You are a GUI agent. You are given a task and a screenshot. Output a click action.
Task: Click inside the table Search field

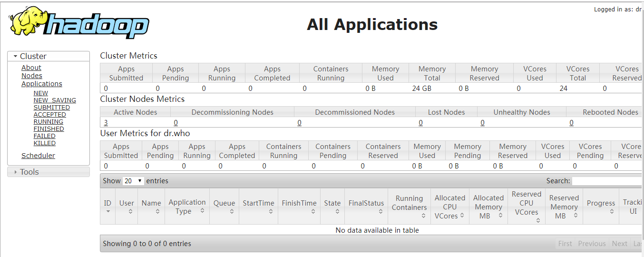click(607, 181)
